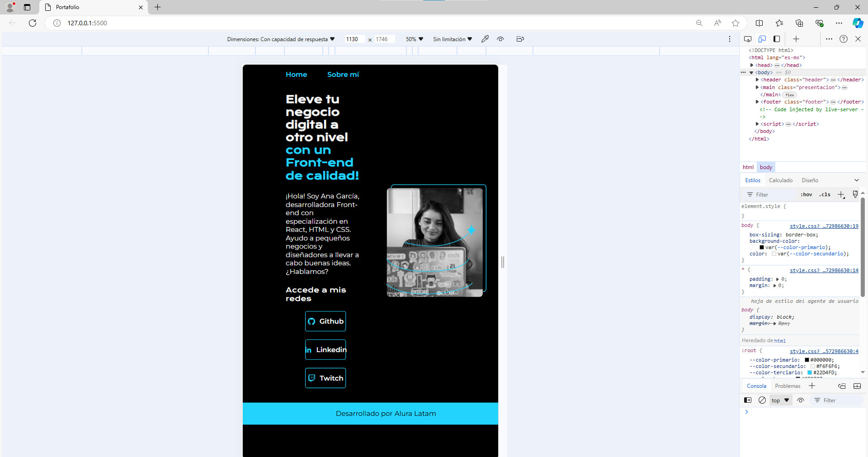Open the 50% zoom dropdown
Viewport: 868px width, 457px height.
click(x=414, y=39)
